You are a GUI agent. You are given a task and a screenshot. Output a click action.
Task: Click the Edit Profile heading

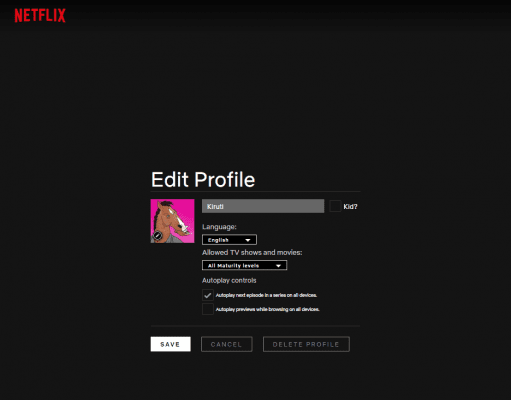203,180
